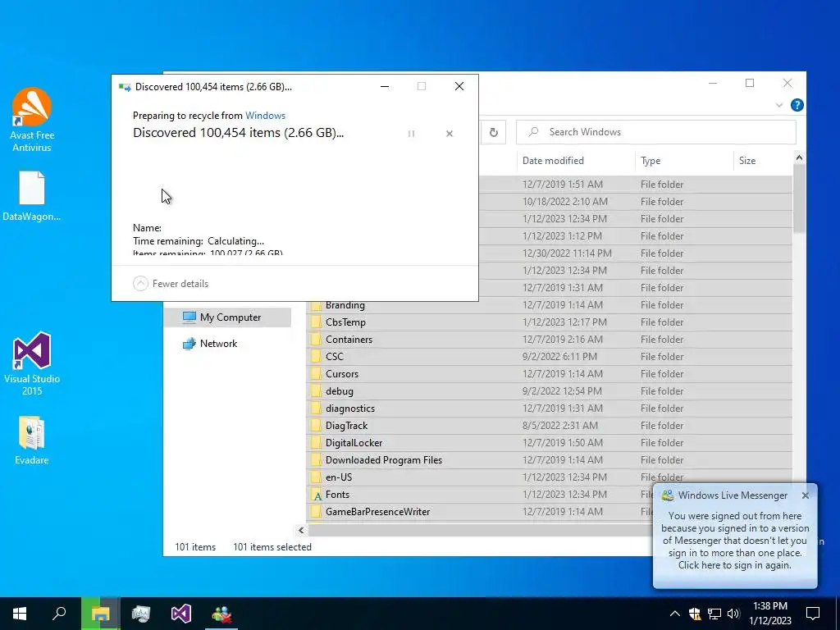Open taskbar search magnifier

coord(59,614)
